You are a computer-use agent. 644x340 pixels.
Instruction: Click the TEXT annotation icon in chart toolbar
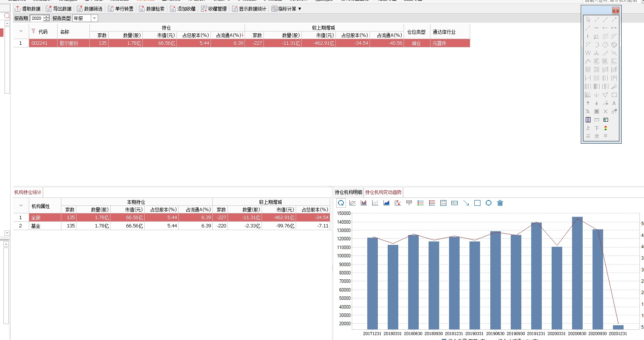tap(455, 203)
